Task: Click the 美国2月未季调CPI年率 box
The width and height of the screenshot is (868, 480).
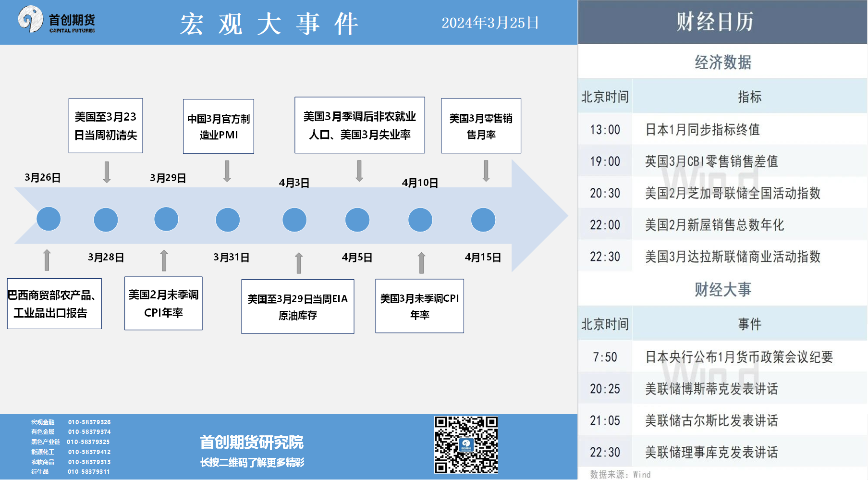Action: (163, 303)
